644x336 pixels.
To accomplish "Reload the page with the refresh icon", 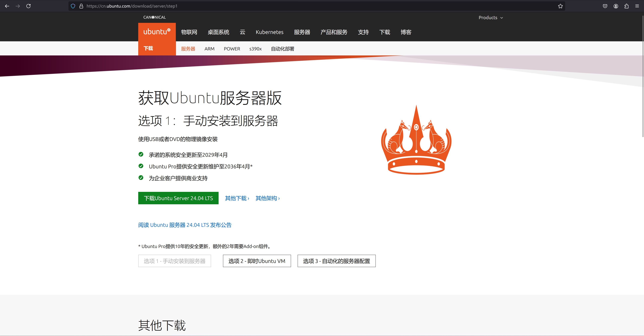I will [x=29, y=6].
